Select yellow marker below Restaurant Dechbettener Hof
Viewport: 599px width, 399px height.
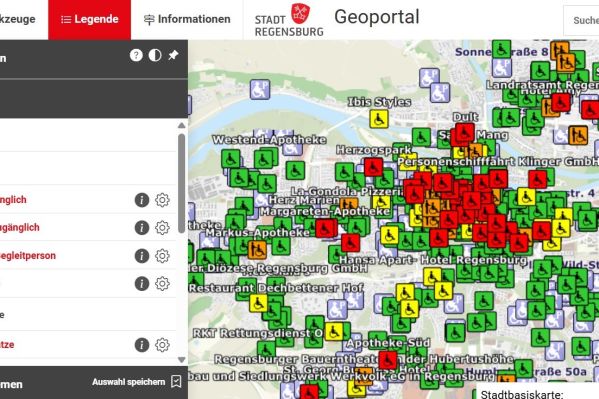pos(258,303)
